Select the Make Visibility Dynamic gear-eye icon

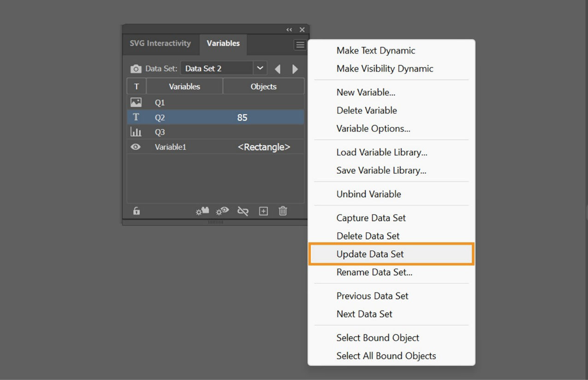[222, 211]
